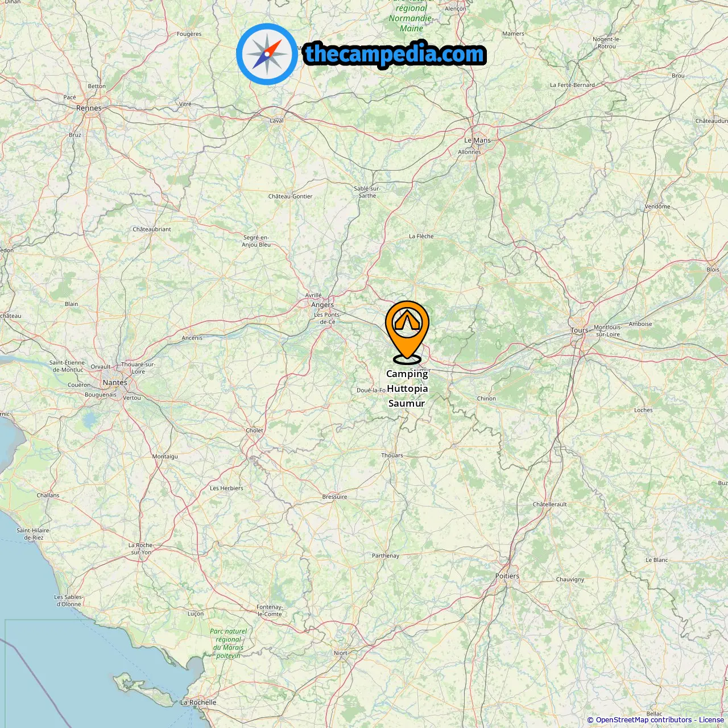Select the La Flèche town label
This screenshot has height=728, width=728.
click(x=421, y=237)
